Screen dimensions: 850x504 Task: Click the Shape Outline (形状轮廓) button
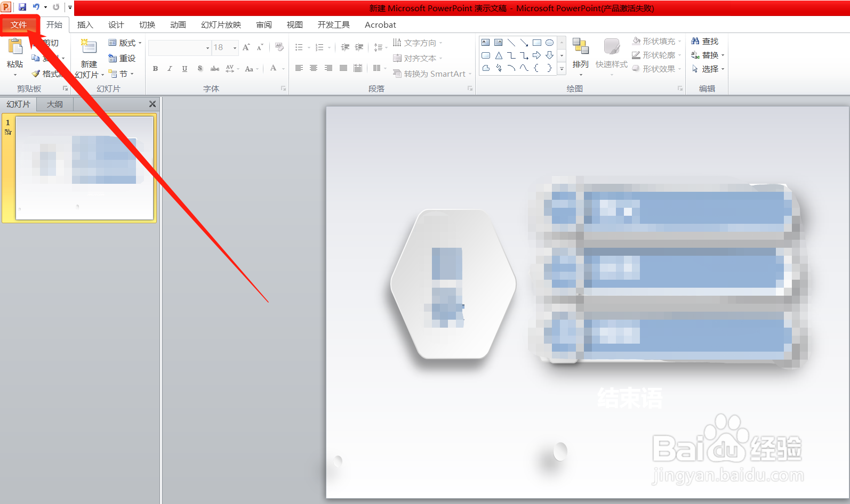[x=656, y=55]
